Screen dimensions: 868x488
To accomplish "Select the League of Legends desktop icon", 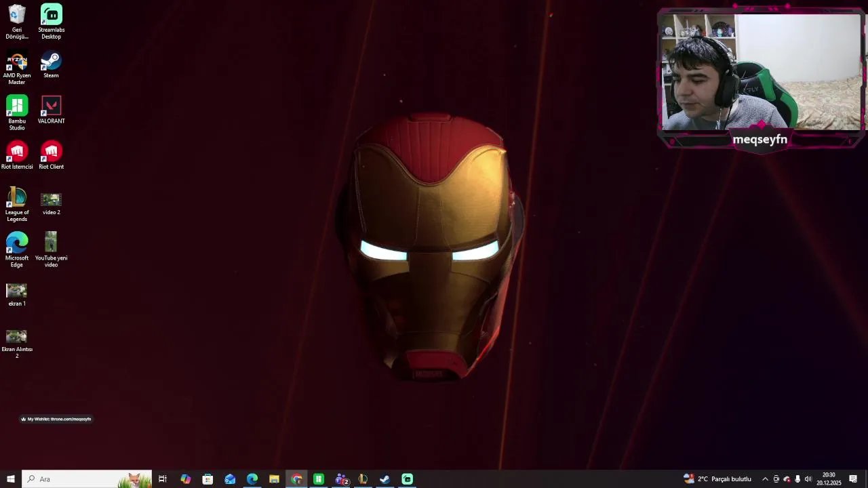I will click(17, 205).
